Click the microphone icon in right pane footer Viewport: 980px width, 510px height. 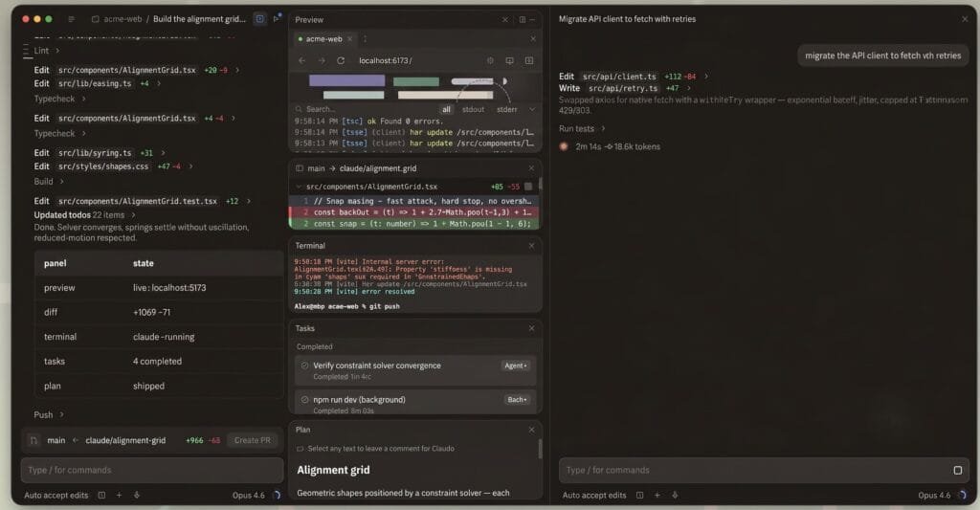(675, 495)
